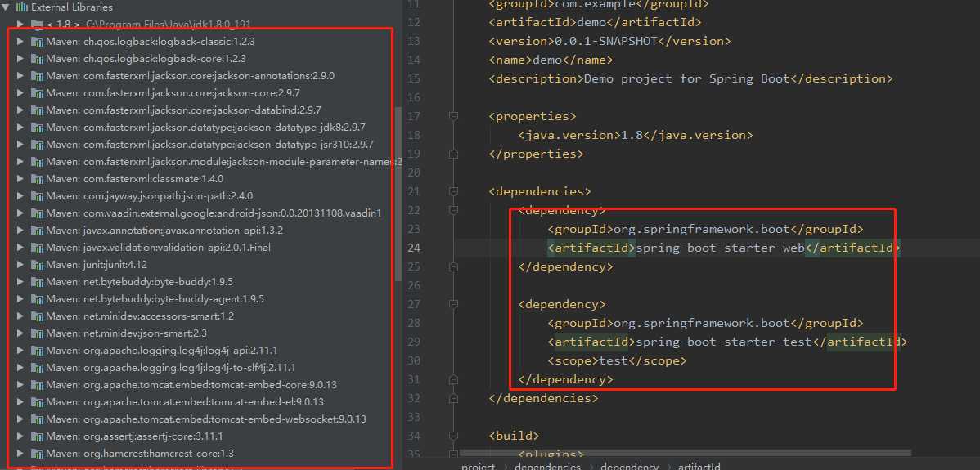Click '<name>demo</name>' on line 14
Viewport: 980px width, 470px height.
click(551, 60)
